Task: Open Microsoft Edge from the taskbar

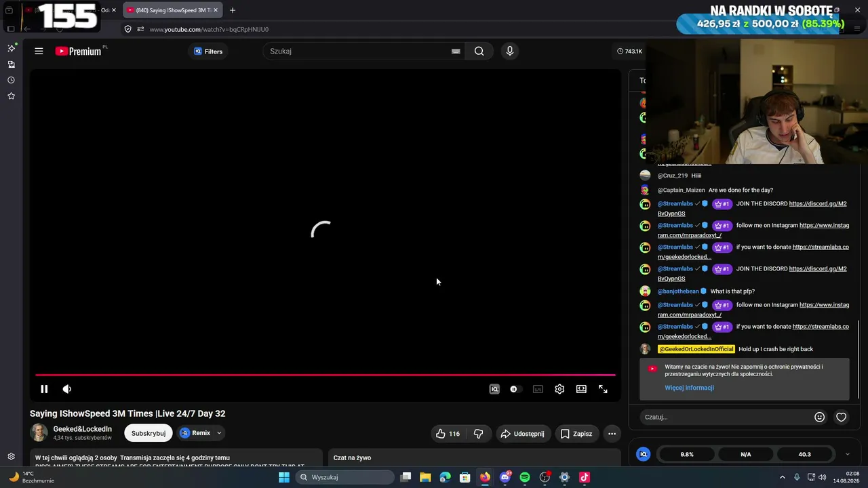Action: click(x=445, y=477)
